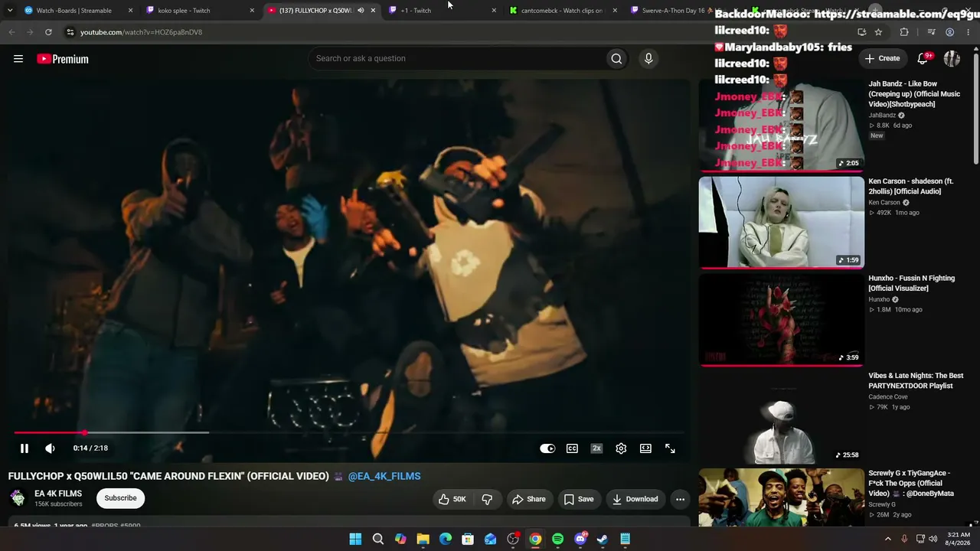Mute the video volume
980x551 pixels.
tap(50, 448)
